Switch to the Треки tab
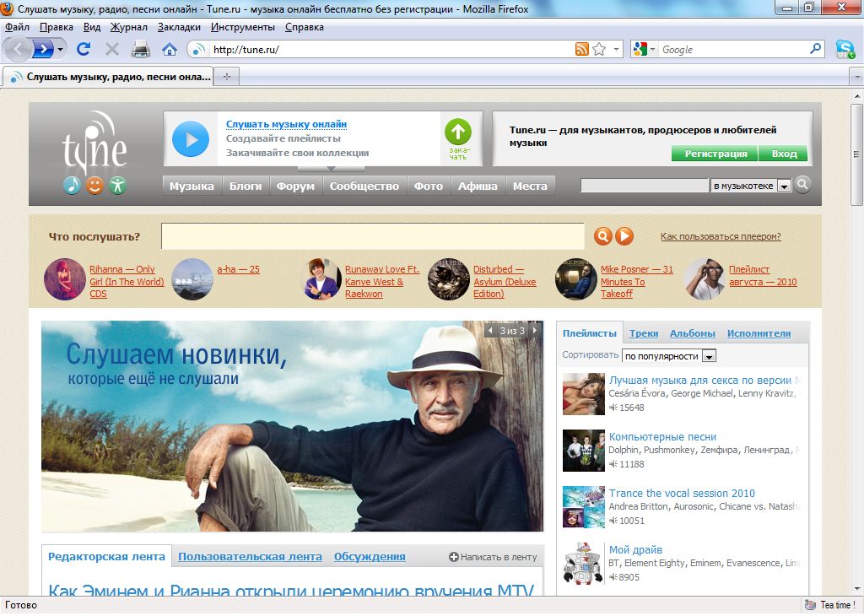The width and height of the screenshot is (864, 616). pyautogui.click(x=644, y=333)
